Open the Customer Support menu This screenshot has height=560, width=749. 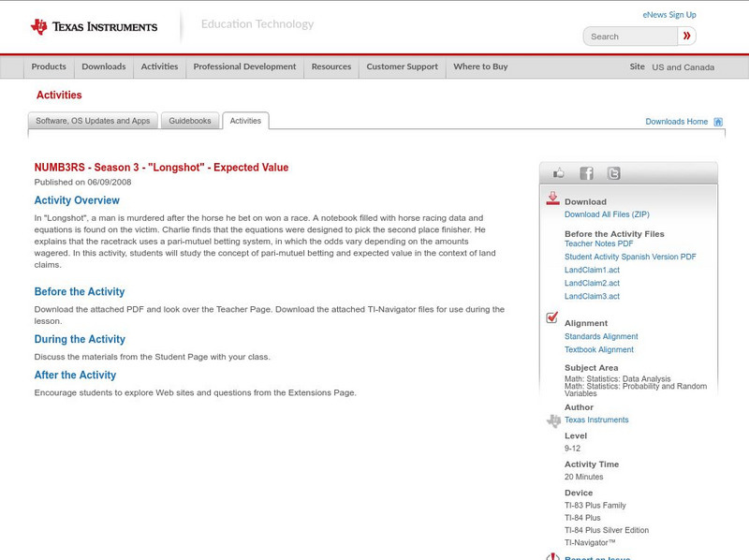coord(403,66)
